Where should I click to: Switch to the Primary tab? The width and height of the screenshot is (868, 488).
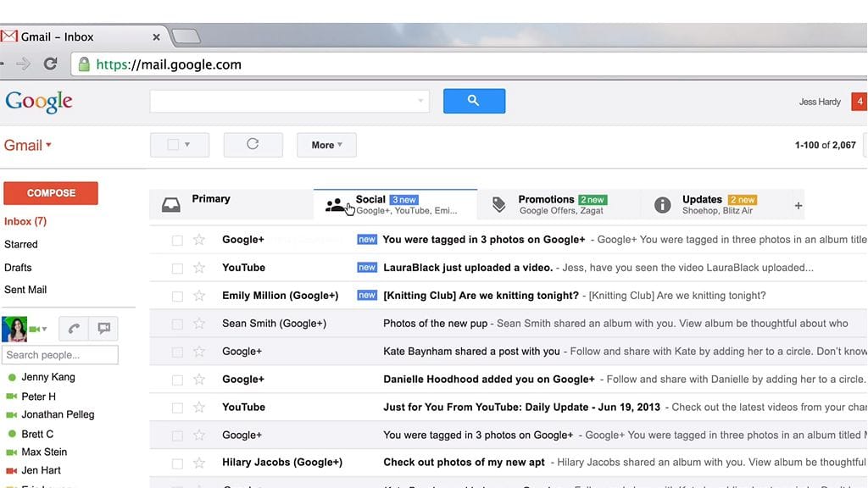[211, 199]
